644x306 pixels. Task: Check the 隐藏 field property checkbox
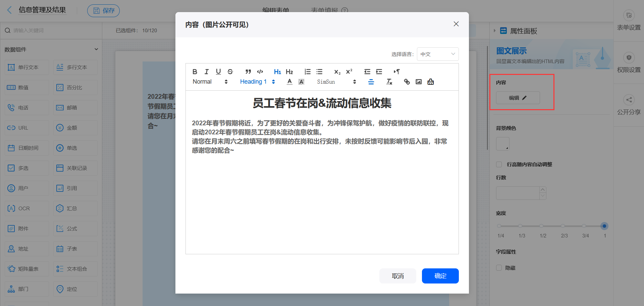point(499,268)
